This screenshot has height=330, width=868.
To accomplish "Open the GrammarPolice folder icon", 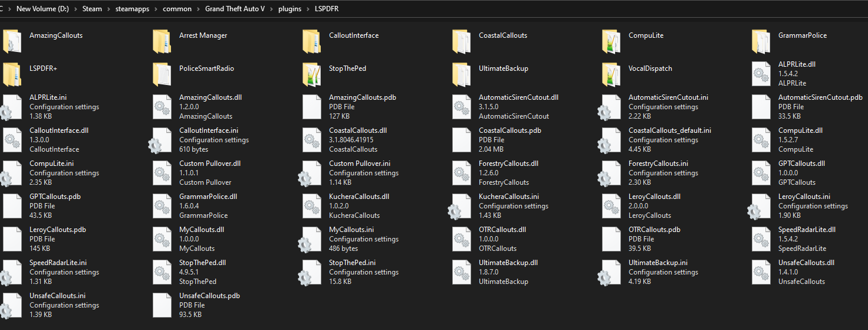I will pyautogui.click(x=761, y=41).
